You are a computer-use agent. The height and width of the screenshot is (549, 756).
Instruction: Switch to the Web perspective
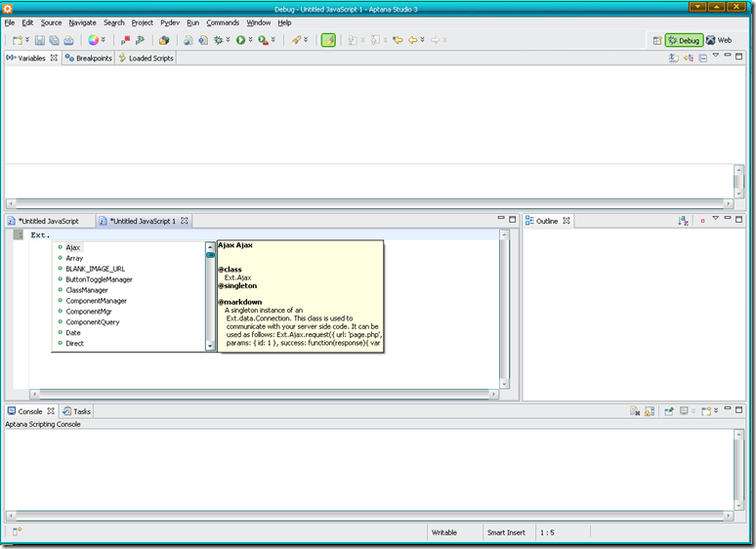pos(719,40)
